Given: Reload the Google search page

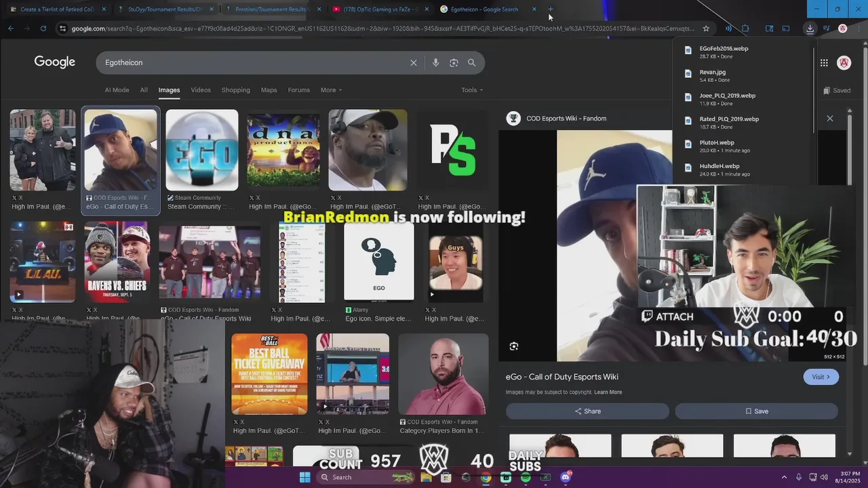Looking at the screenshot, I should point(43,28).
